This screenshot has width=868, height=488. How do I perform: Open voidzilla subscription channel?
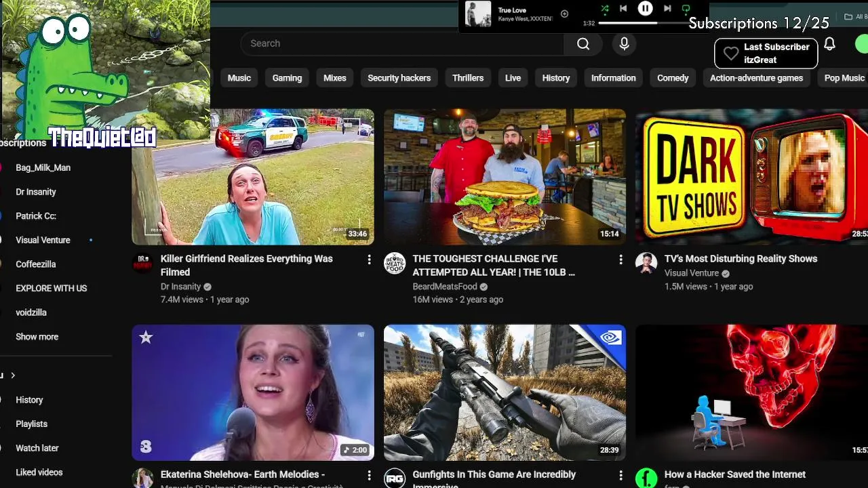coord(31,312)
